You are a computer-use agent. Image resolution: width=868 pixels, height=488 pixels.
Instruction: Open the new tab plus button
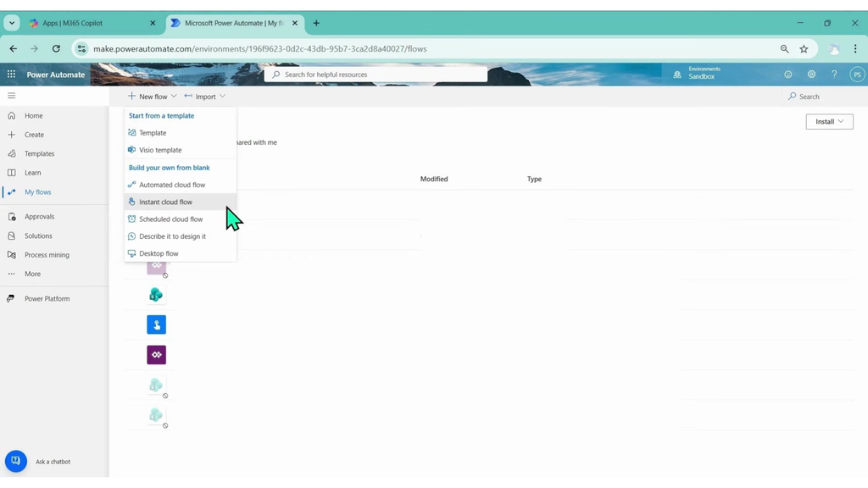click(316, 23)
